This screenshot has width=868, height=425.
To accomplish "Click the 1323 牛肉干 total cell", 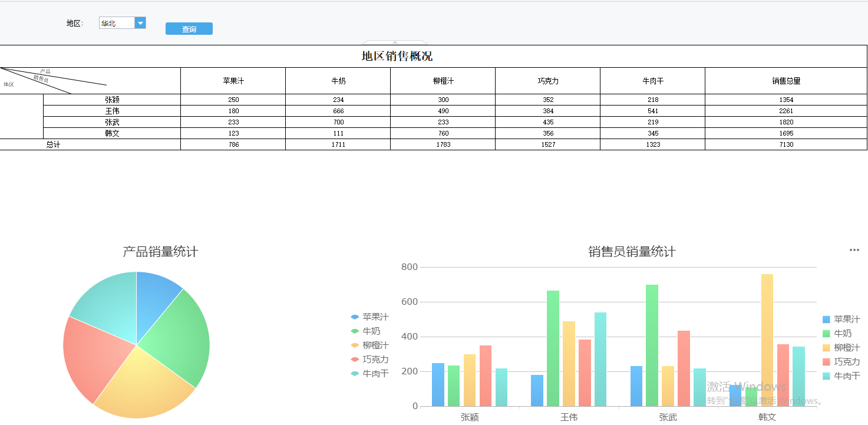I will pyautogui.click(x=653, y=144).
